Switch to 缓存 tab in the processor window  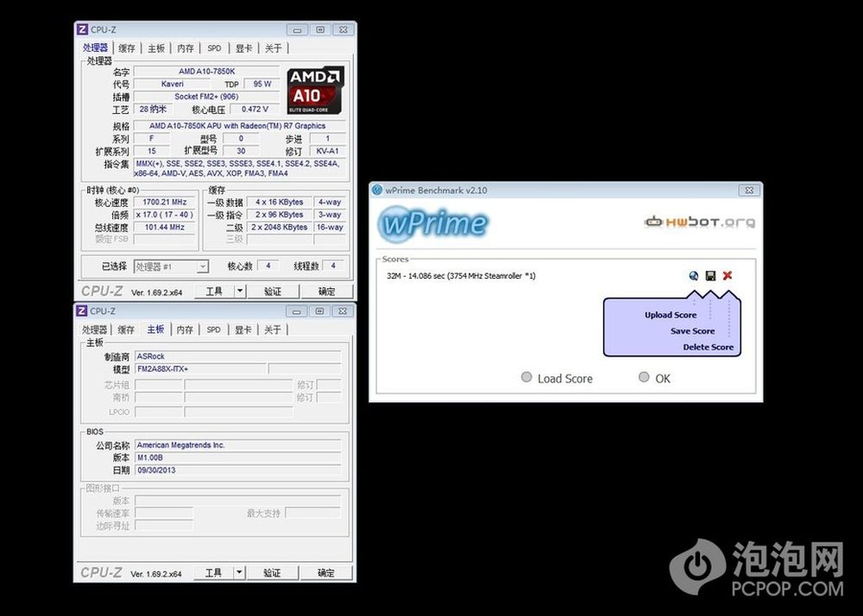click(127, 48)
